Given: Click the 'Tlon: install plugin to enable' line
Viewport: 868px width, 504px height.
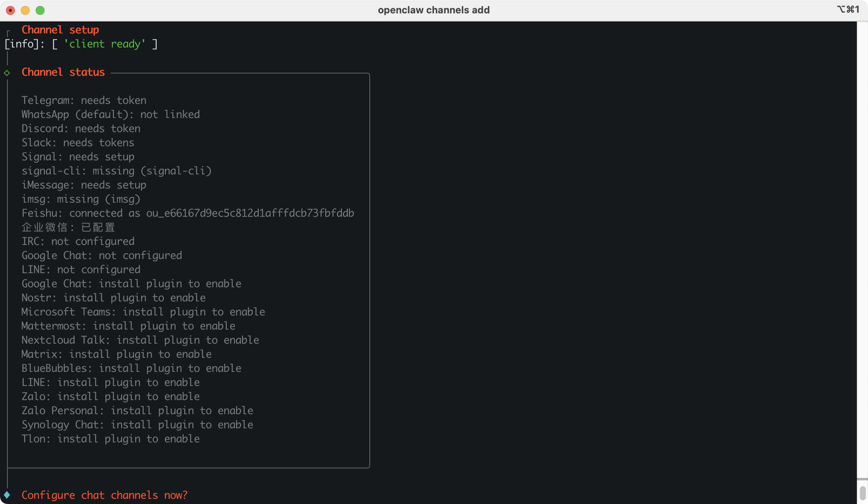Looking at the screenshot, I should [111, 439].
